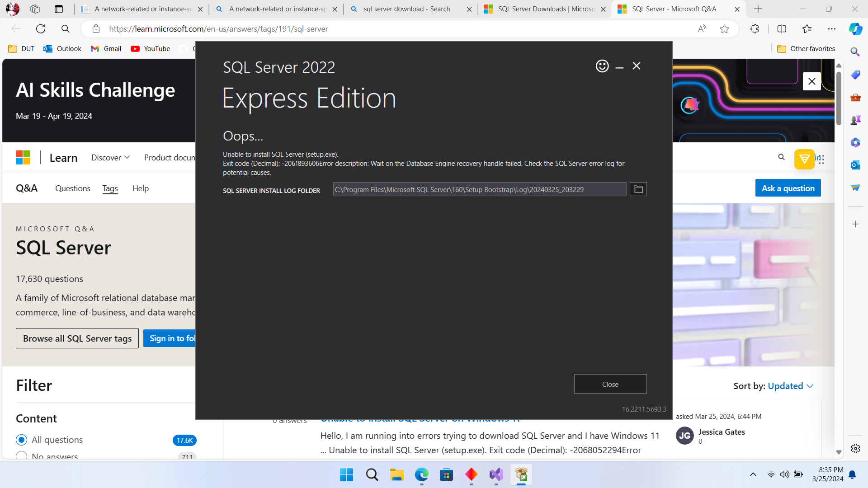Image resolution: width=868 pixels, height=488 pixels.
Task: Open the filter funnel icon on the page
Action: 804,159
